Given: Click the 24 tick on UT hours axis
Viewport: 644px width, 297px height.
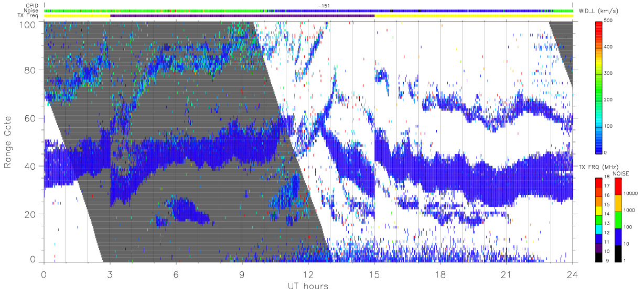Looking at the screenshot, I should (x=573, y=274).
